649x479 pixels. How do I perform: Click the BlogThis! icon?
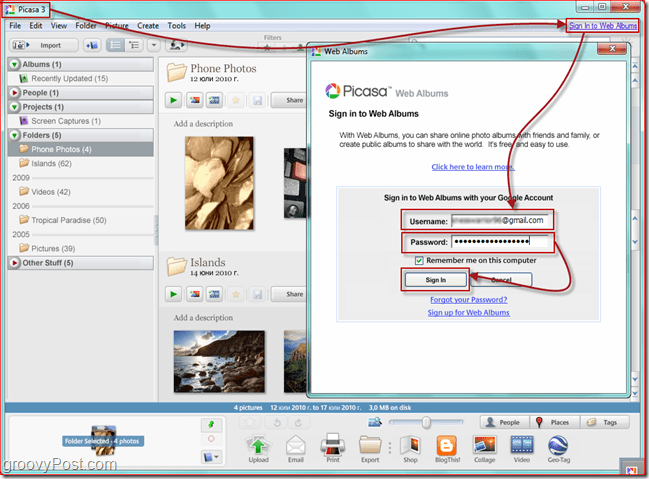447,449
